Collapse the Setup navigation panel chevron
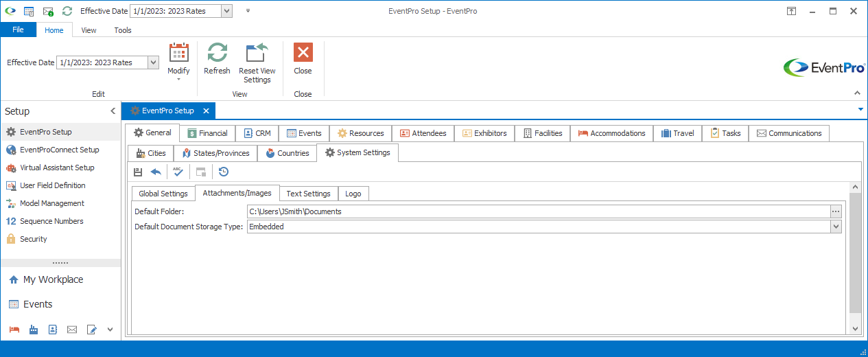 (113, 111)
